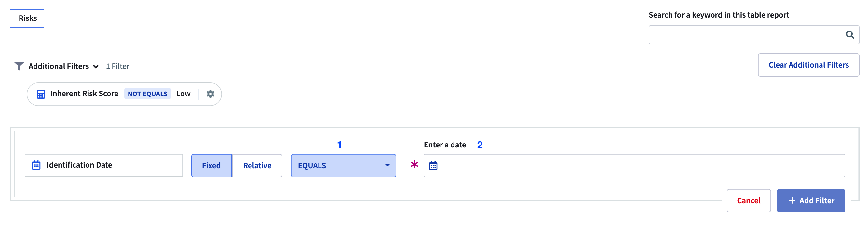Click the Additional Filters heading text

59,66
